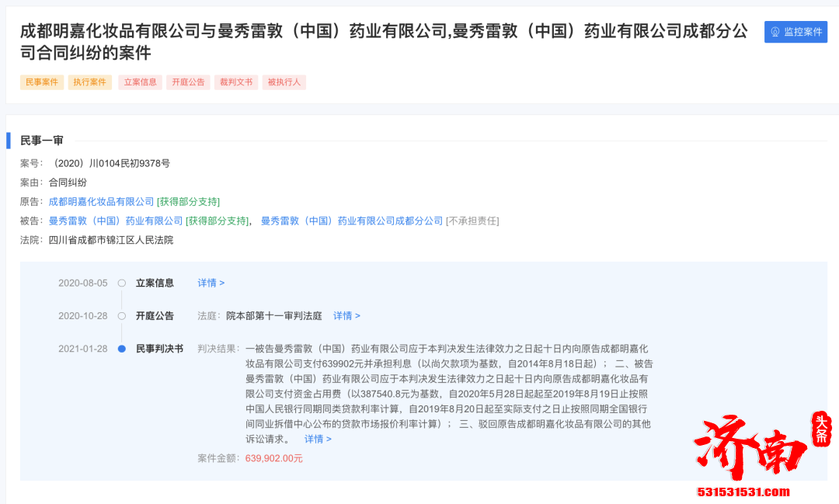Screen dimensions: 839x504
Task: Click the 民事一审 section header
Action: click(43, 141)
